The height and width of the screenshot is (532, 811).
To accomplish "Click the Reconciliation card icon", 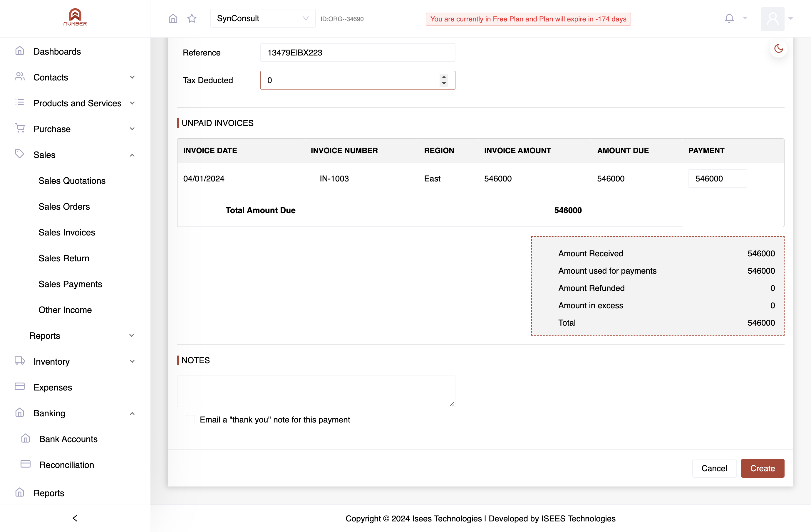I will coord(26,464).
